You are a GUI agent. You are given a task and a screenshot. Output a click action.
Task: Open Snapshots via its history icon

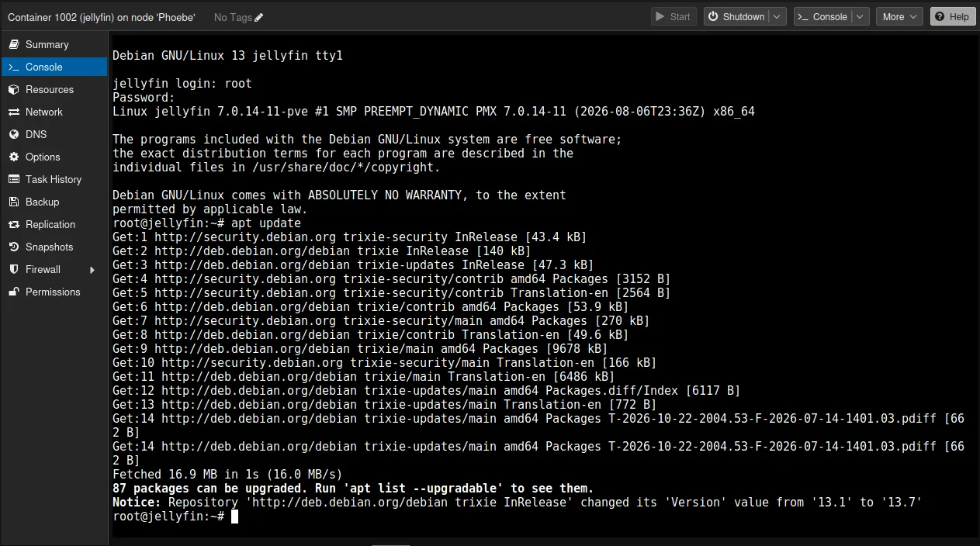point(13,247)
